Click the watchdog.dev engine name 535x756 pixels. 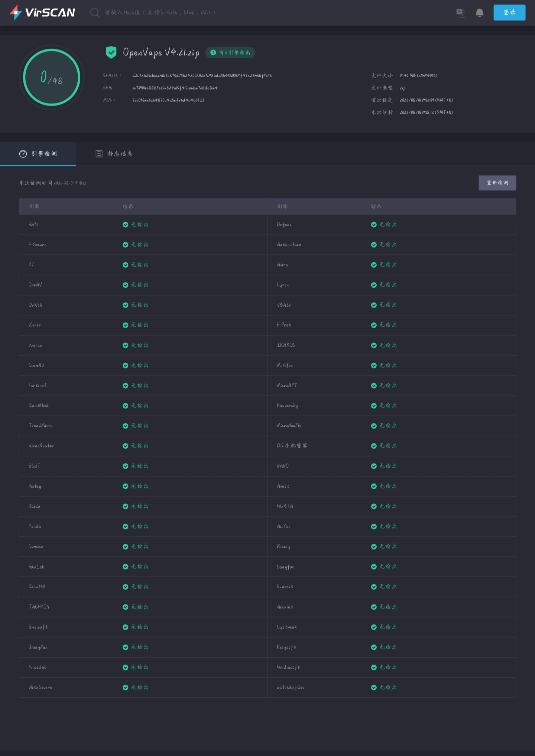pos(291,687)
